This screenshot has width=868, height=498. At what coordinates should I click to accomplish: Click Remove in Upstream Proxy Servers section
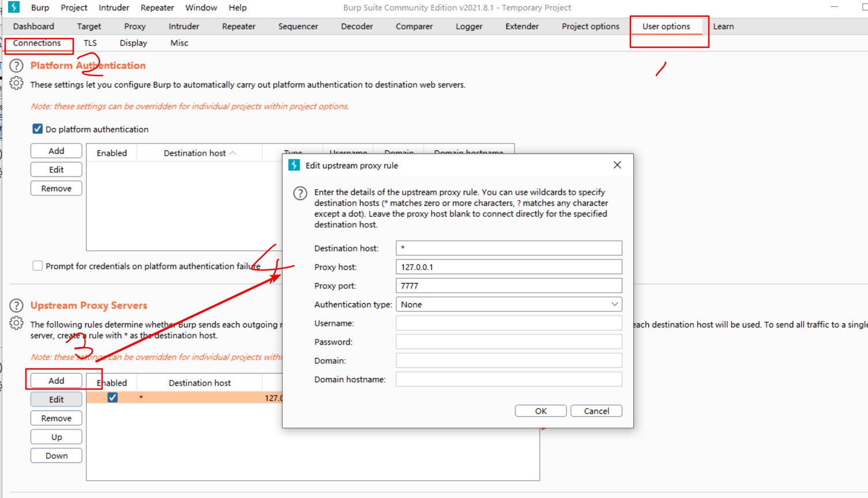[56, 418]
